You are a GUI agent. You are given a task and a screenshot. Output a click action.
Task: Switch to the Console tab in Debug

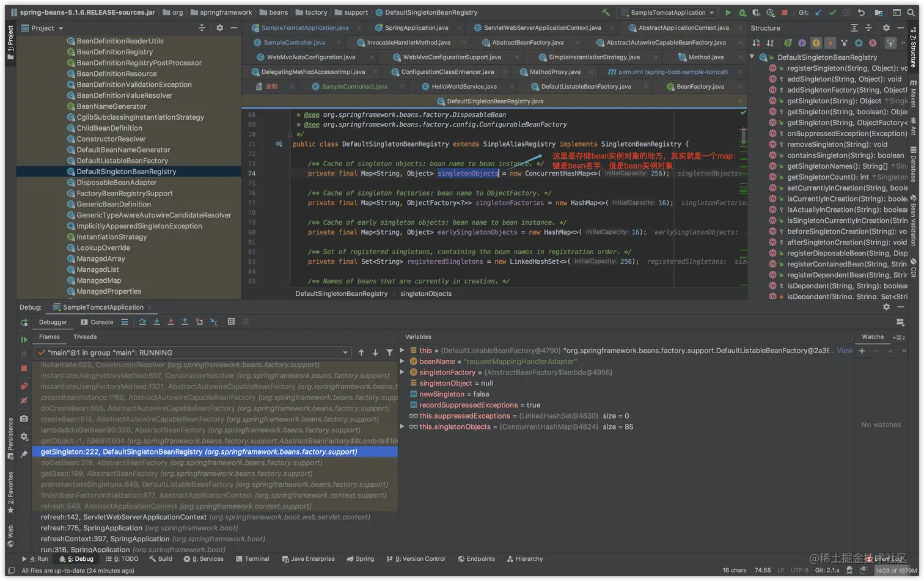tap(97, 322)
